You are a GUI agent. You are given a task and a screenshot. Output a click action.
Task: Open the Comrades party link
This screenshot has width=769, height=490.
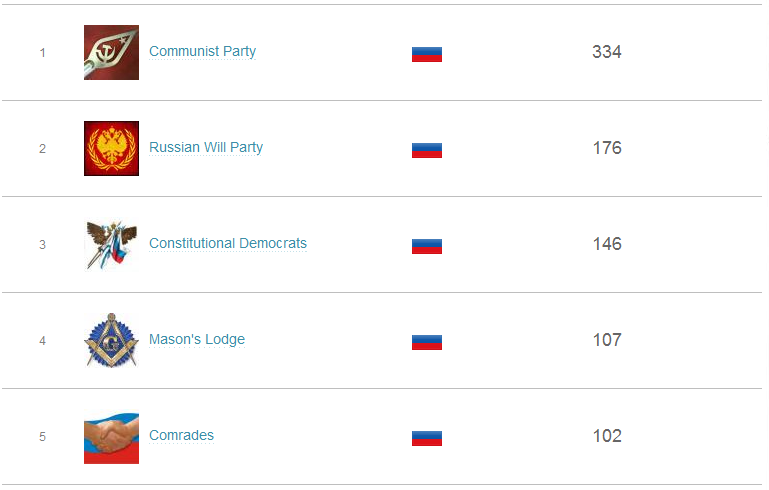181,435
